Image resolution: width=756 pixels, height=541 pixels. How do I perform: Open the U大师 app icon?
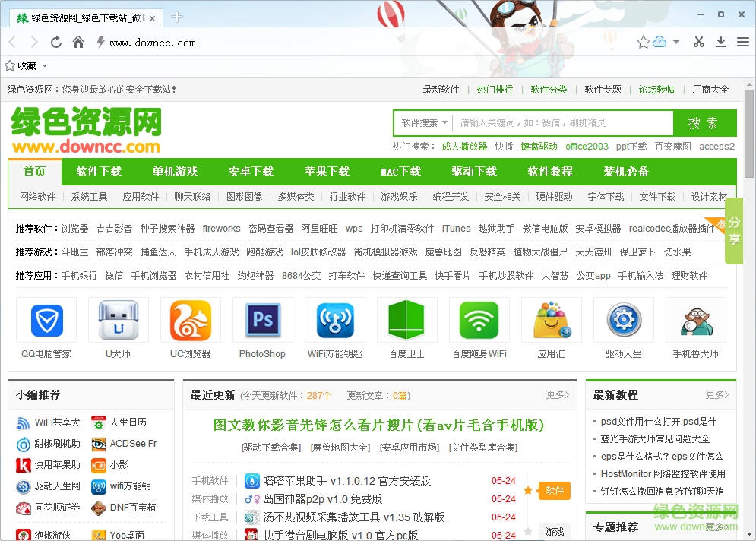119,320
